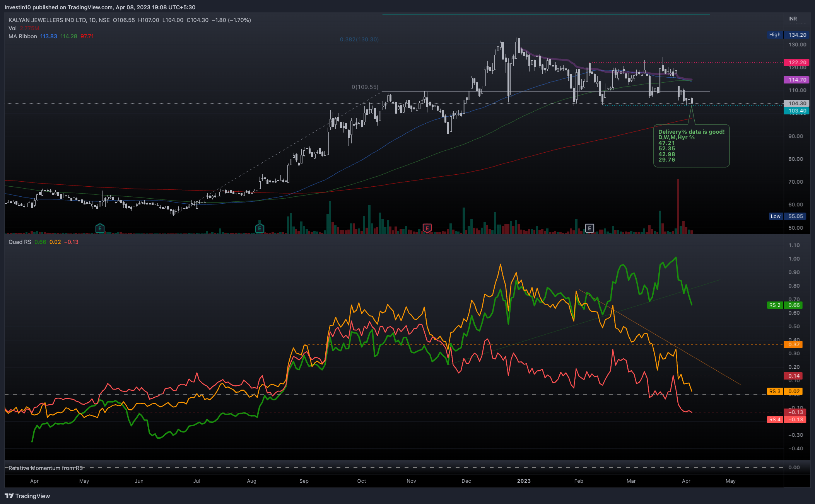This screenshot has height=504, width=815.
Task: Click the 0.382(130.30) Fibonacci level label
Action: point(359,39)
